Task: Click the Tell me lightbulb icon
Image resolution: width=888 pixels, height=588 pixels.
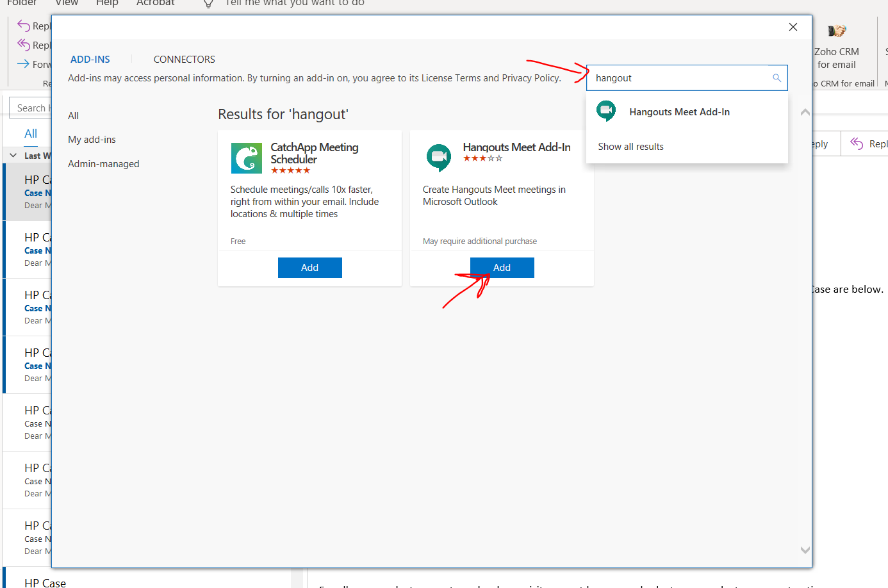Action: coord(208,4)
